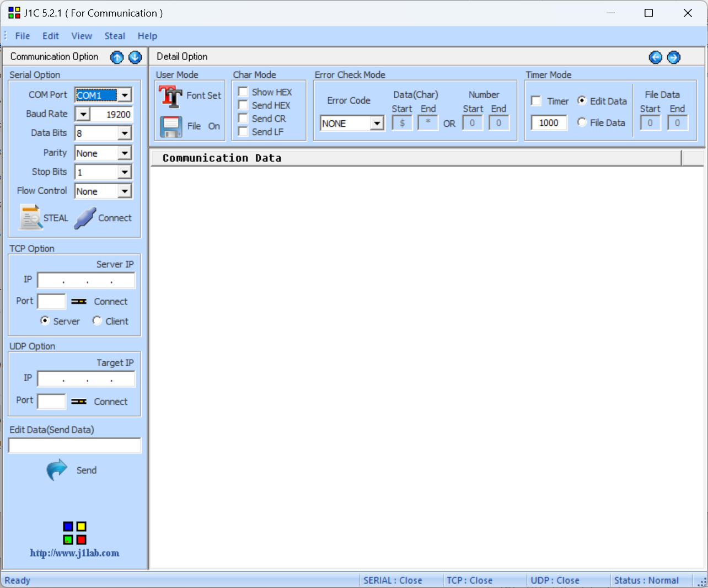
Task: Open the Stop Bits dropdown
Action: click(x=125, y=172)
